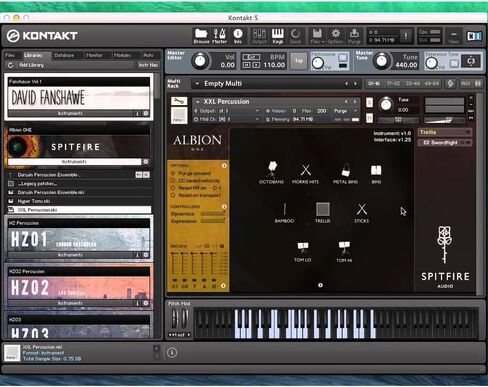Toggle the Ext sync button near BPM

[x=251, y=57]
